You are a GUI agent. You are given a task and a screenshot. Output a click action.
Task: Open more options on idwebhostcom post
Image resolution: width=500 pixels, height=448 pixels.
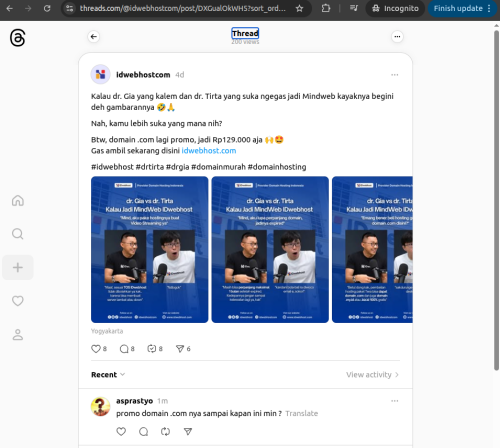(395, 75)
